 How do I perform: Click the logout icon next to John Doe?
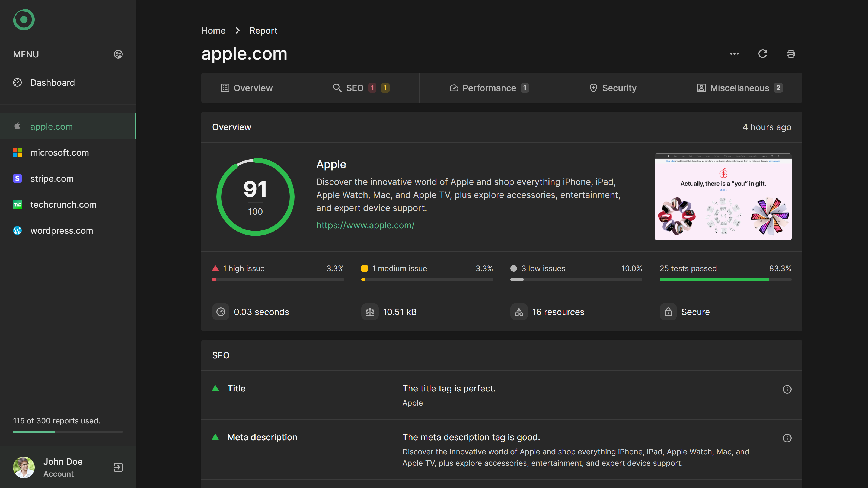[x=118, y=467]
